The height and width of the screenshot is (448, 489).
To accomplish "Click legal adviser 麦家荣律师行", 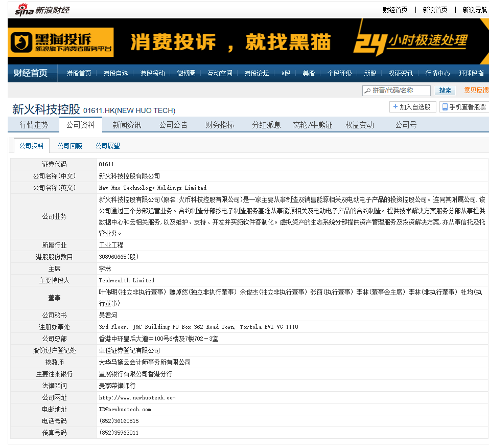I will click(x=117, y=386).
